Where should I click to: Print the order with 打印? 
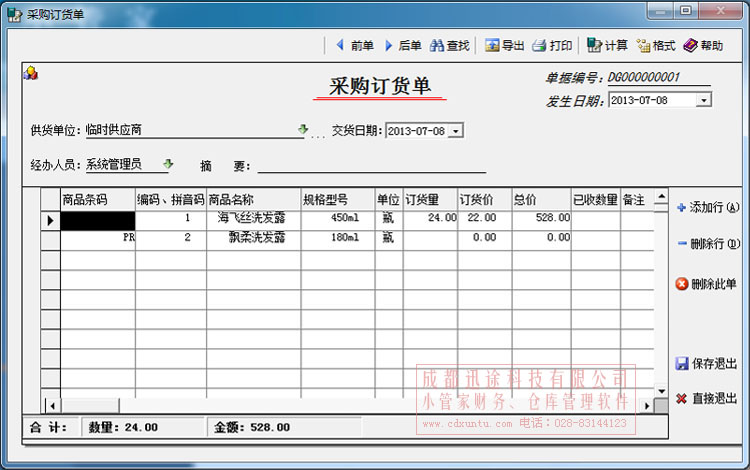coord(551,45)
